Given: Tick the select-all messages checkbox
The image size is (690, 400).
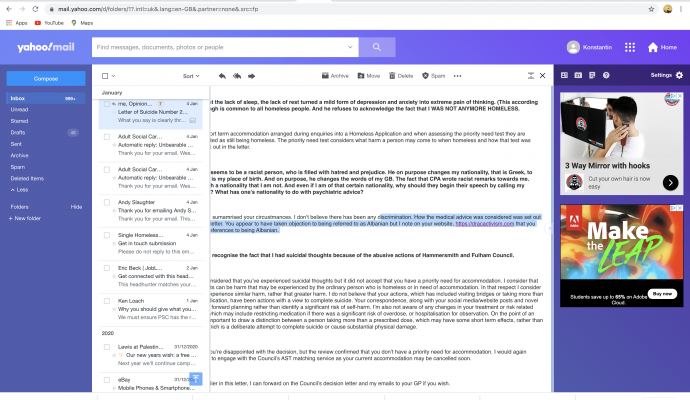Looking at the screenshot, I should point(104,75).
